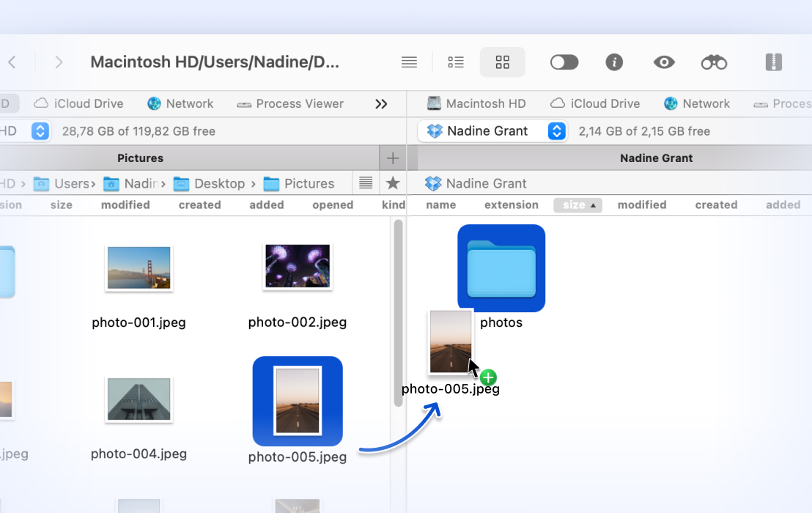Open the Network shortcut in favorites
Viewport: 812px width, 513px height.
tap(180, 103)
